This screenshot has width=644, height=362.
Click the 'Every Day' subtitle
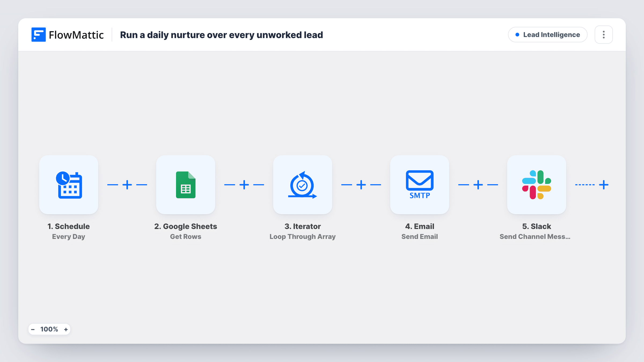pyautogui.click(x=69, y=237)
